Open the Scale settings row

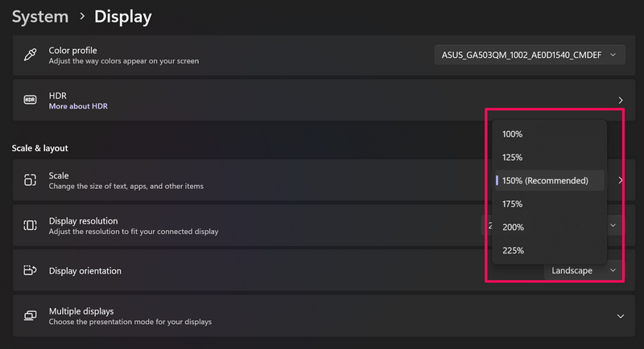pyautogui.click(x=242, y=180)
